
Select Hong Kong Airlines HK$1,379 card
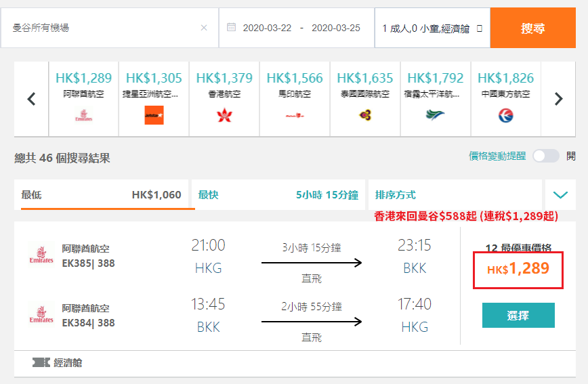[224, 99]
